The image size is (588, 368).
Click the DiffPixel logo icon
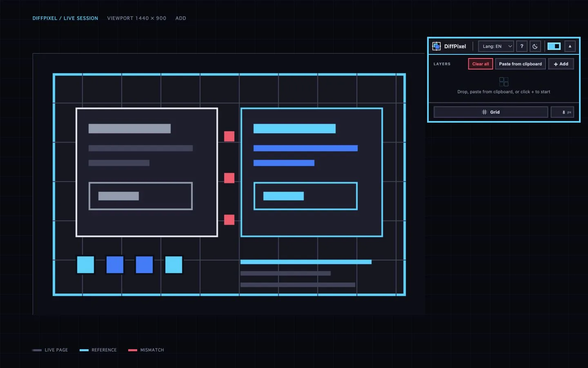point(437,46)
